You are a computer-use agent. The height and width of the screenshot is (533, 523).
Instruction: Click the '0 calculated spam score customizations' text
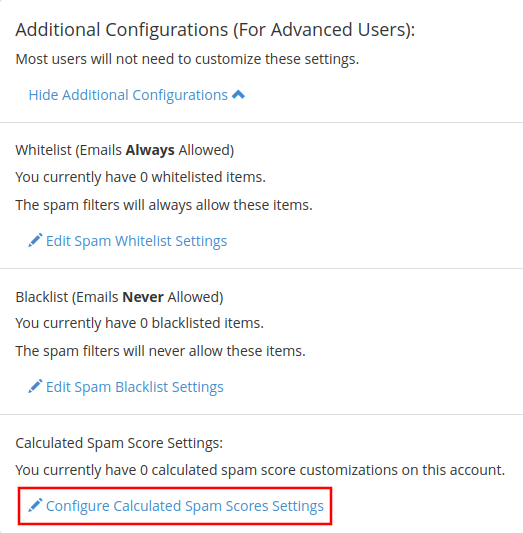[x=260, y=470]
